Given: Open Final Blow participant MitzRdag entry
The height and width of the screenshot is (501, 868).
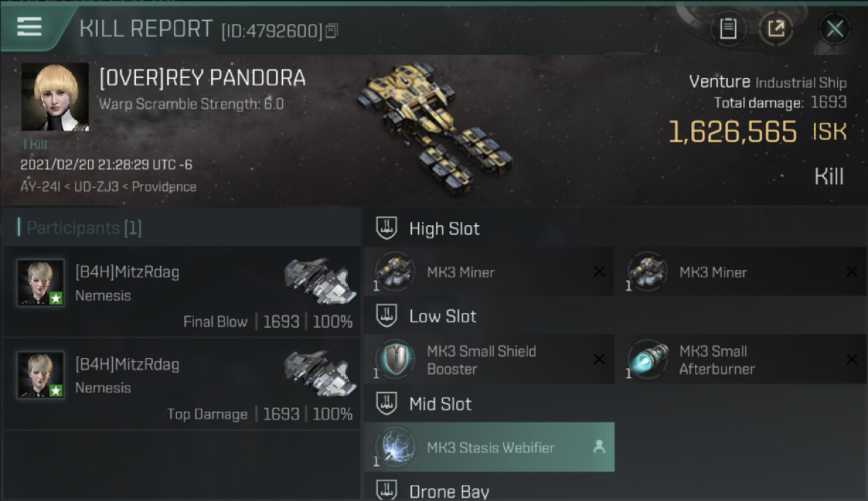Looking at the screenshot, I should (181, 292).
